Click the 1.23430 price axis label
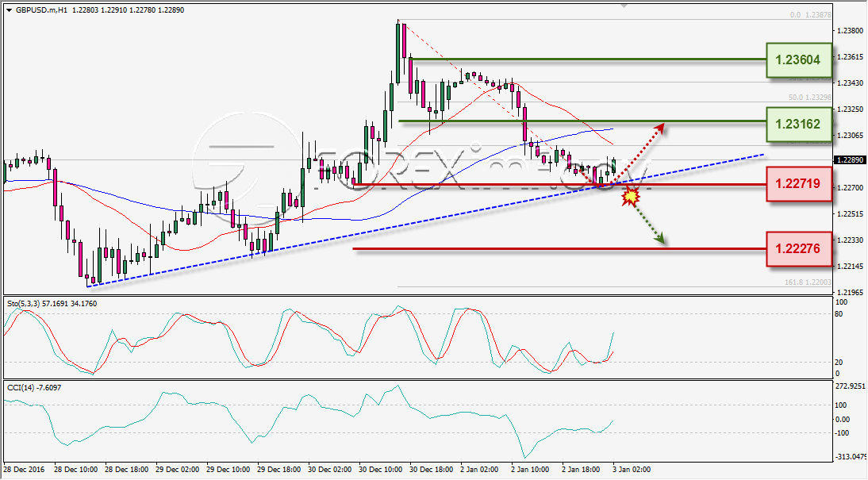This screenshot has width=868, height=480. point(850,83)
